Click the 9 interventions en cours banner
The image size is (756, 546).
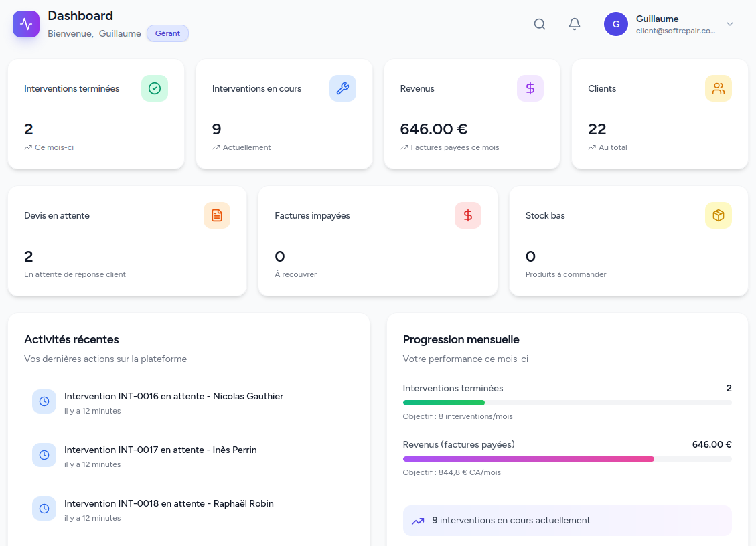tap(566, 521)
